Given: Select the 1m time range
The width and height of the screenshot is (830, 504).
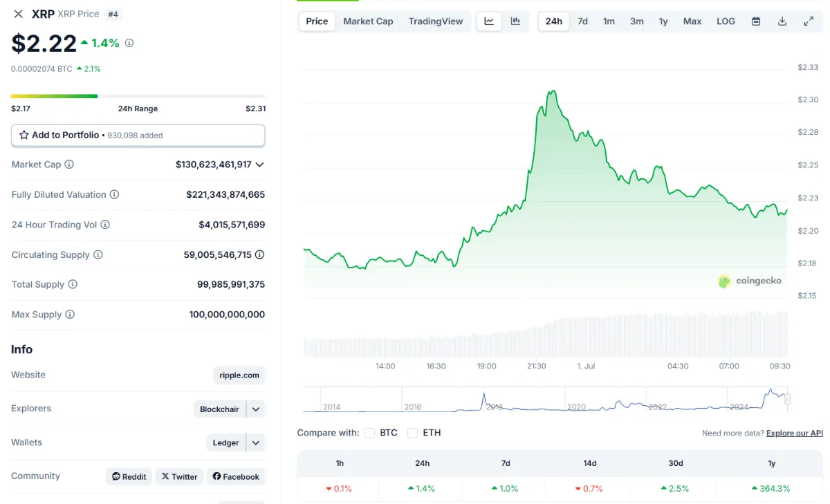Looking at the screenshot, I should [609, 21].
